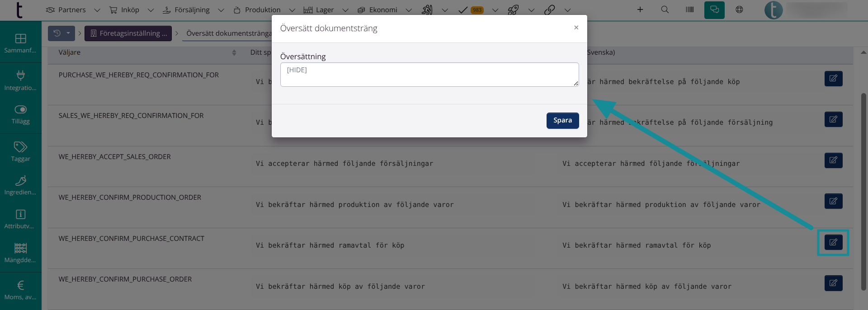Screen dimensions: 868x310
Task: Edit translation for WE_HEREBY_CONFIRM_PURCHASE_ORDER row
Action: click(x=833, y=283)
